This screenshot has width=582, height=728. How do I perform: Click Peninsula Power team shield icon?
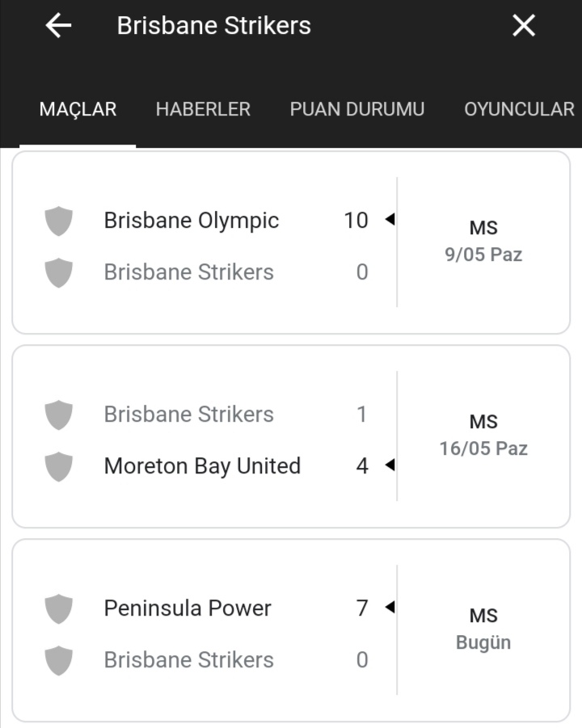[58, 608]
